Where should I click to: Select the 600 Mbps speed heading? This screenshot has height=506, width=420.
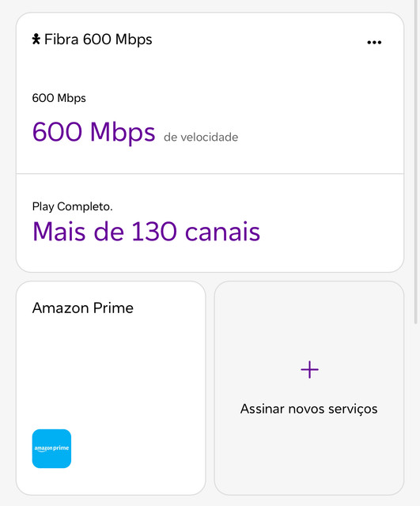point(93,132)
